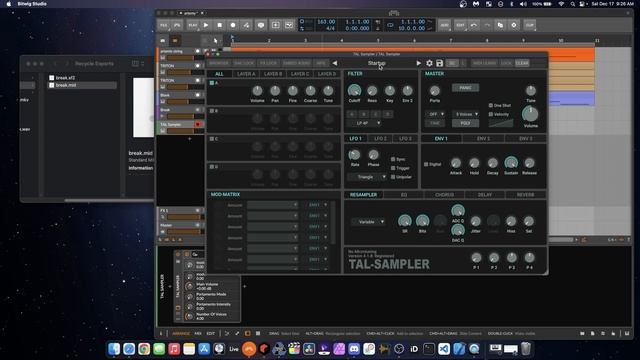Click the TAL-Sampler save preset disk icon

coord(439,63)
